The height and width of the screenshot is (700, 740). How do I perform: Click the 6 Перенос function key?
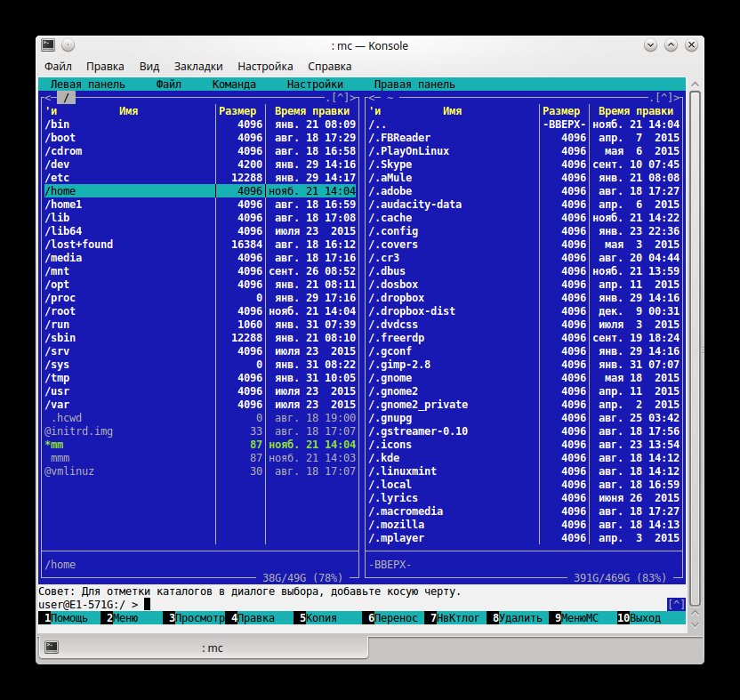(392, 617)
